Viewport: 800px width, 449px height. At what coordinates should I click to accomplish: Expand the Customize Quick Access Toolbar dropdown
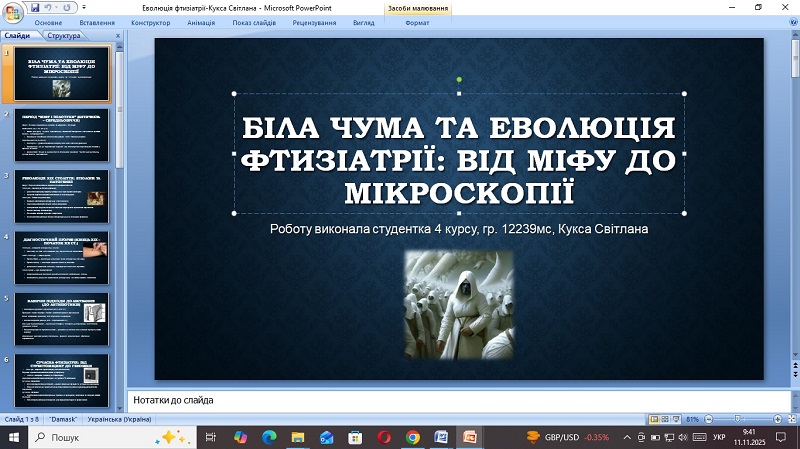[x=83, y=7]
